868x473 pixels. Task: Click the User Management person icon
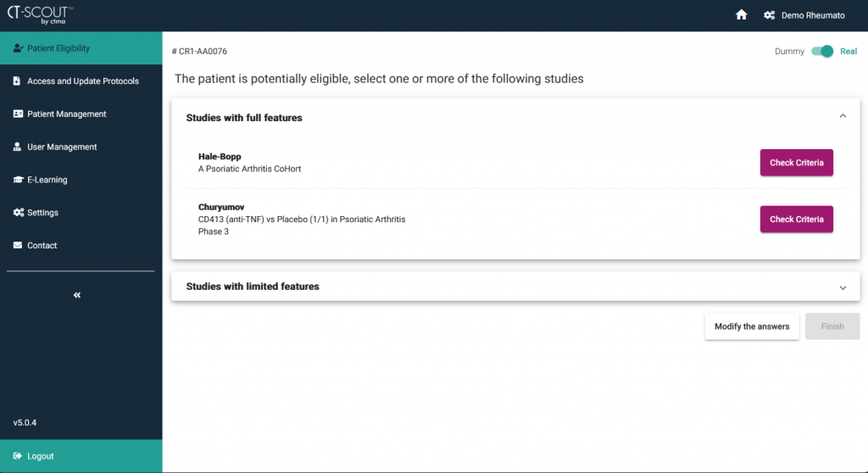tap(17, 147)
